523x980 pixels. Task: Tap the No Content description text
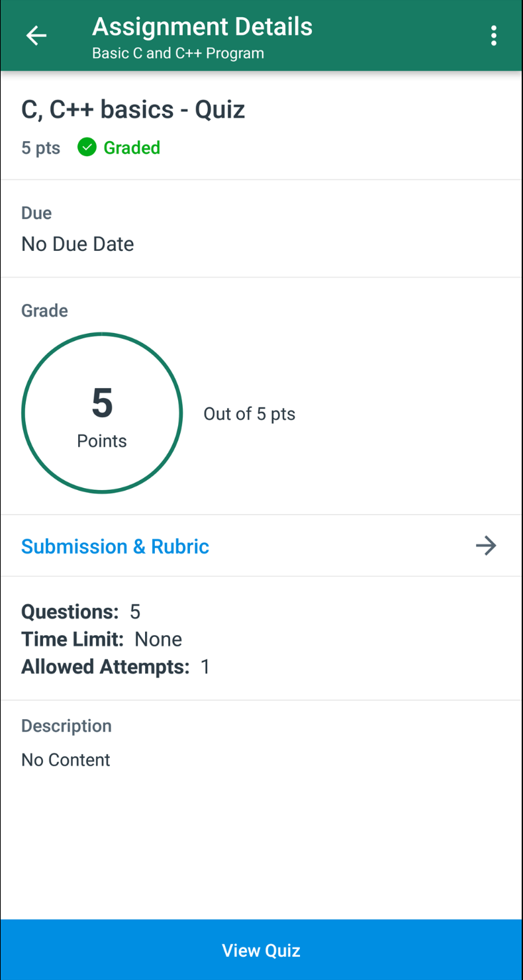[66, 759]
